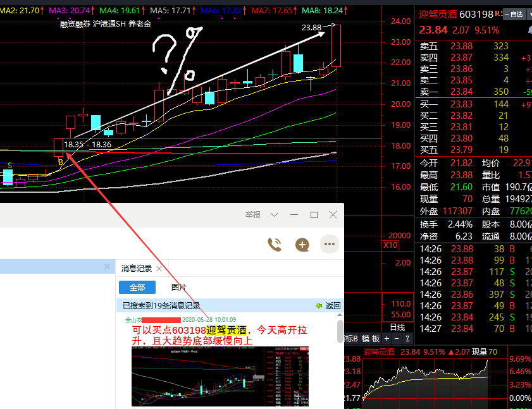Click the yellow B buy marker on the chart
Image resolution: width=532 pixels, height=409 pixels.
coord(60,162)
